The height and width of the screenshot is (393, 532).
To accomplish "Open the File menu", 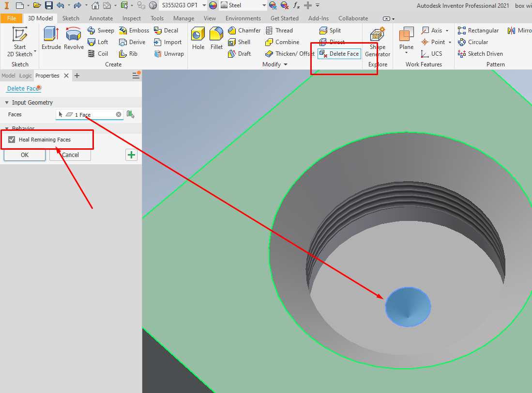I will click(x=11, y=18).
